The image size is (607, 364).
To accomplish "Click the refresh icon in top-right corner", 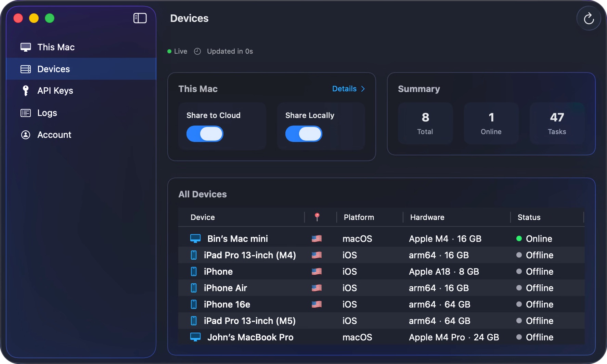I will [x=589, y=18].
